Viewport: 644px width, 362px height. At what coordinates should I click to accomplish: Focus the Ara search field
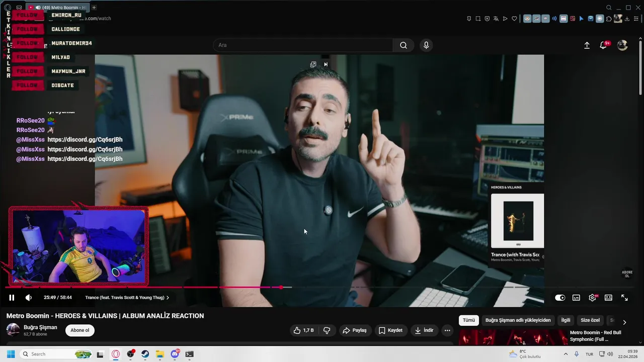pyautogui.click(x=303, y=45)
